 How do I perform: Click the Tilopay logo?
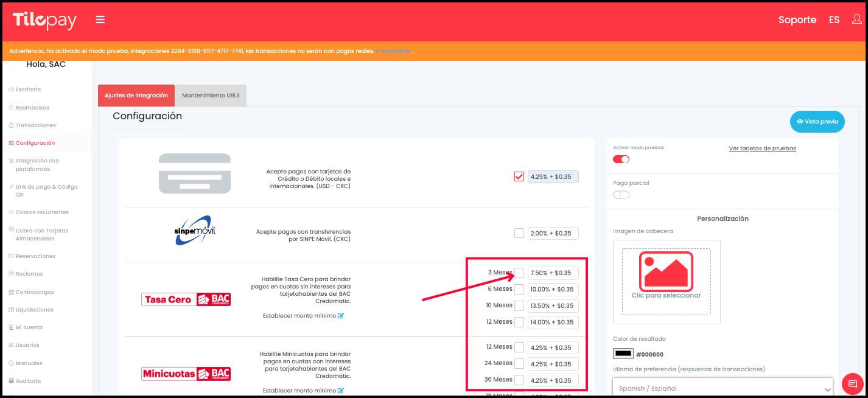[x=45, y=21]
